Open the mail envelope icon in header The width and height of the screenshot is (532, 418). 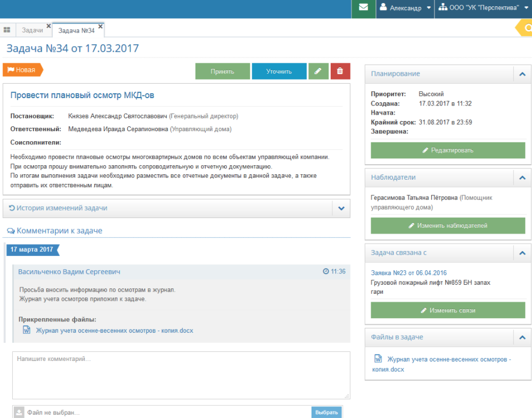(363, 8)
